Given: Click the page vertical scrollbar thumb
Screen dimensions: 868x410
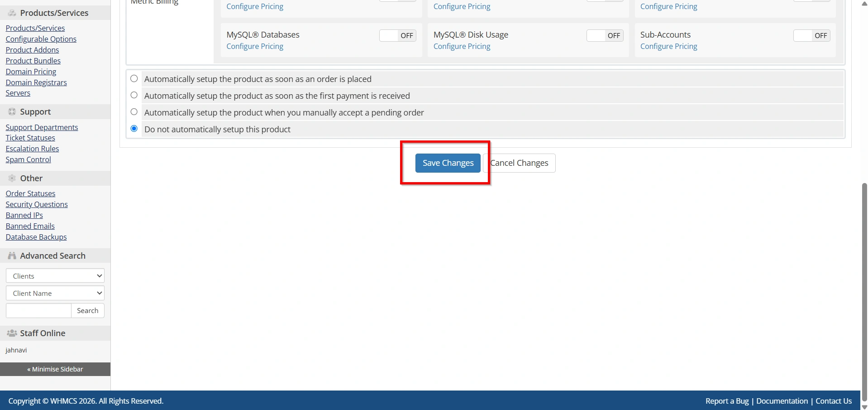Looking at the screenshot, I should tap(864, 293).
